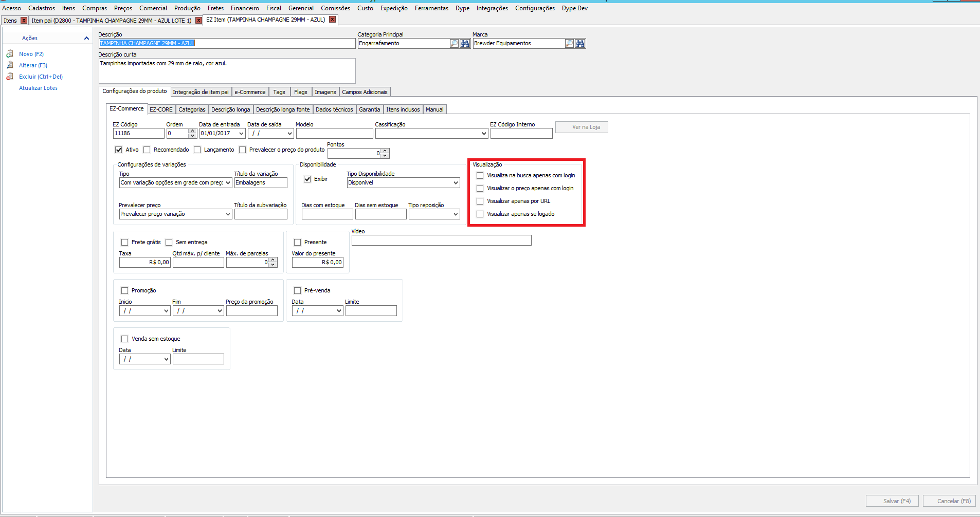Click the Salvar (F4) button
This screenshot has width=980, height=517.
tap(893, 501)
